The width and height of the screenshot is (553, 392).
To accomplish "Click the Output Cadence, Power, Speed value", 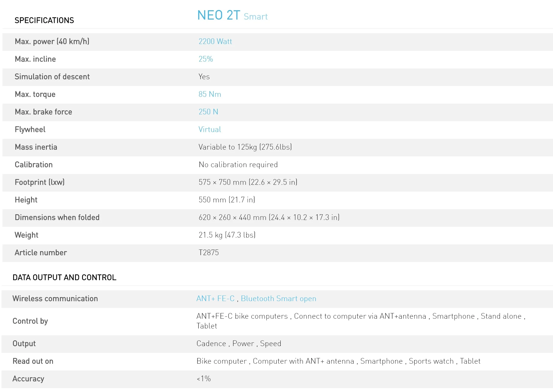I will (239, 344).
